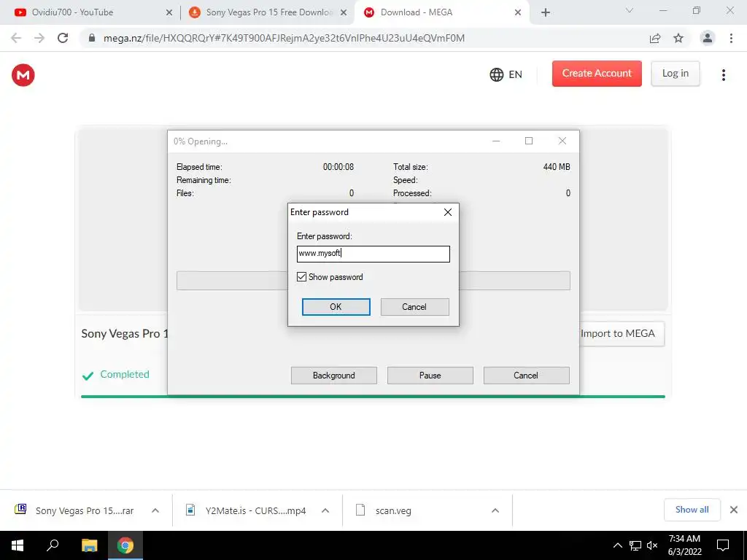Screen dimensions: 747x560
Task: Click Background button in extraction window
Action: pos(333,376)
